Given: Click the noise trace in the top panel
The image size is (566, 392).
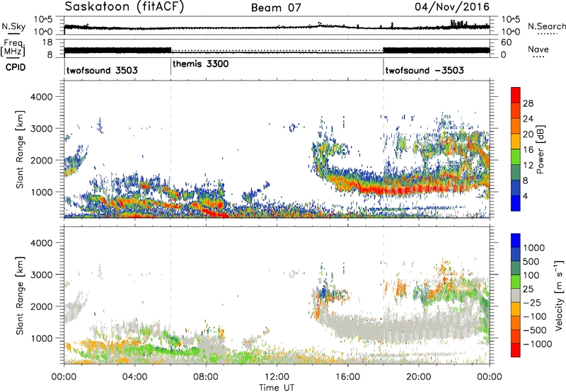Looking at the screenshot, I should tap(277, 27).
